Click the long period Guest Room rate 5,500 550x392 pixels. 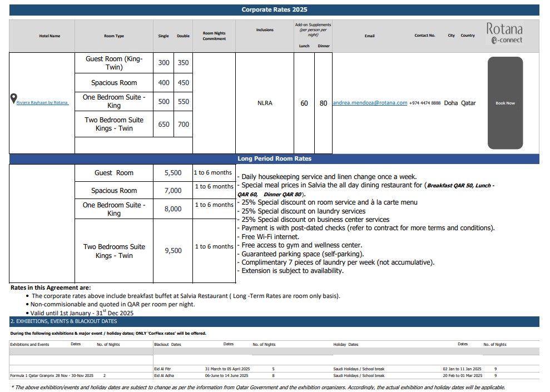(173, 173)
